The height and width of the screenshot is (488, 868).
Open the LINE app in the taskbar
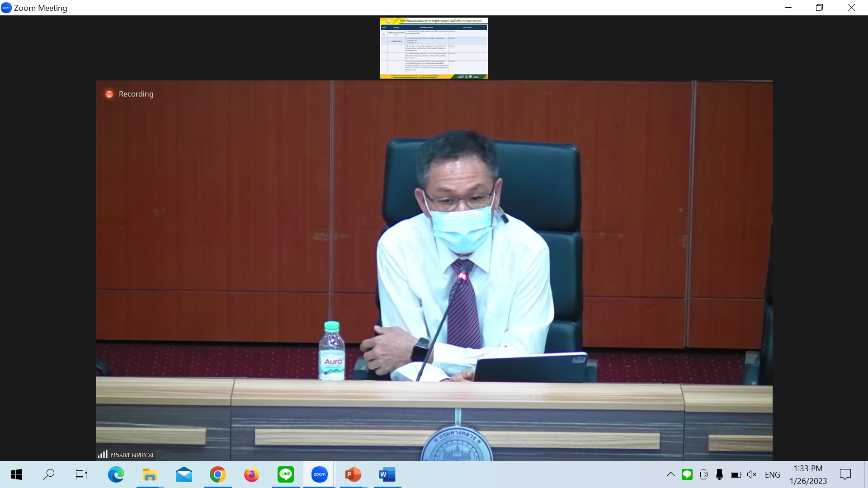pos(285,474)
